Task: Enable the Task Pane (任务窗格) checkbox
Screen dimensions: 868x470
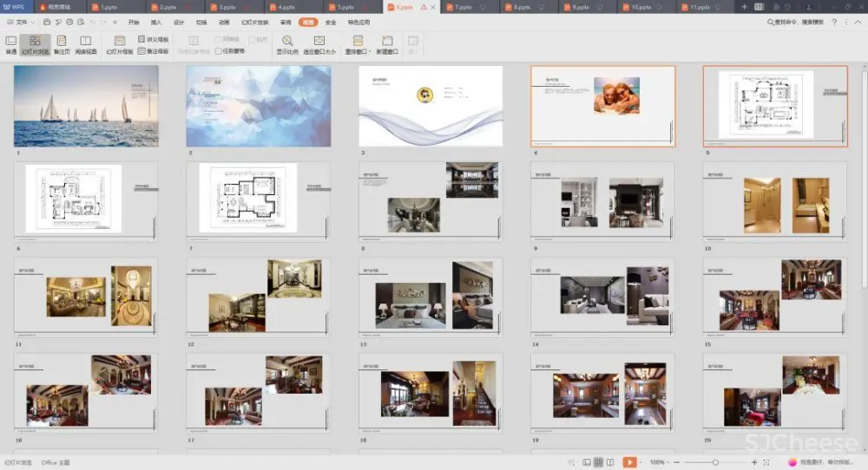Action: point(219,51)
